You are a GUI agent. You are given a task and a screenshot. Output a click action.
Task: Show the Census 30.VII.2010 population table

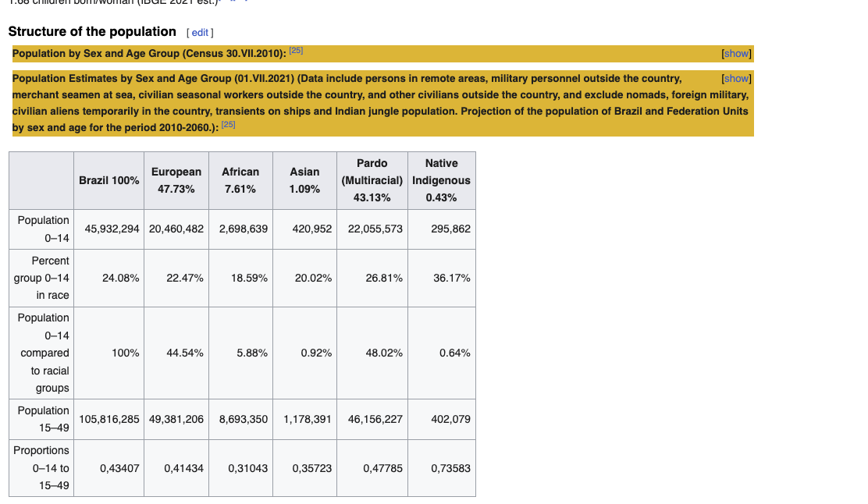pyautogui.click(x=736, y=54)
